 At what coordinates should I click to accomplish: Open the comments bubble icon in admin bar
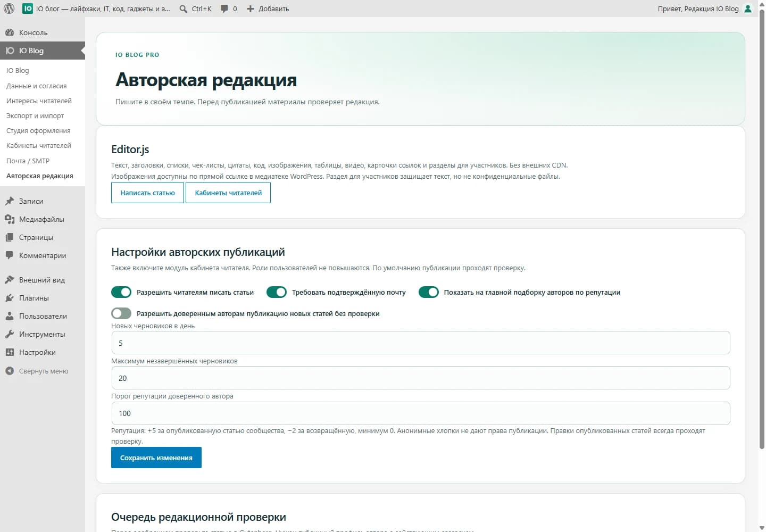coord(224,9)
